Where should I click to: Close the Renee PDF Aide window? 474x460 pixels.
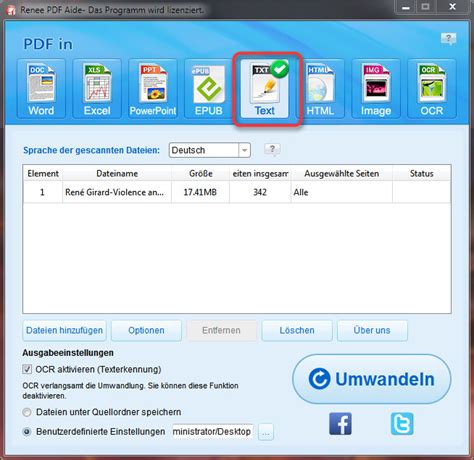452,7
